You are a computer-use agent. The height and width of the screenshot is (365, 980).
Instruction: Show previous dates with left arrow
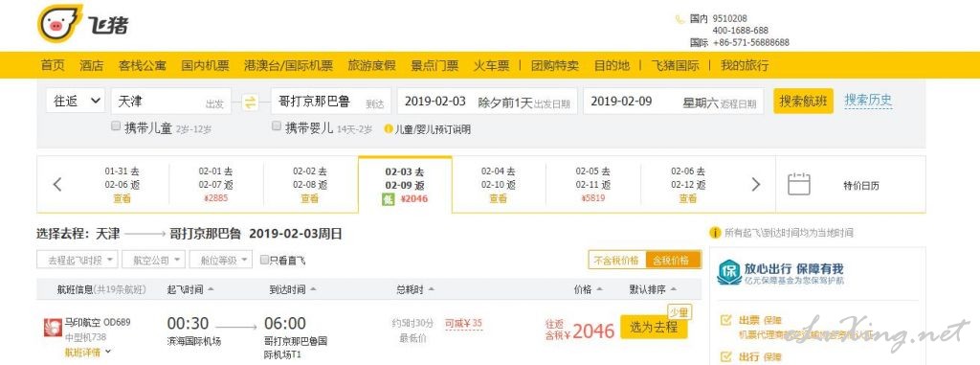click(x=57, y=184)
